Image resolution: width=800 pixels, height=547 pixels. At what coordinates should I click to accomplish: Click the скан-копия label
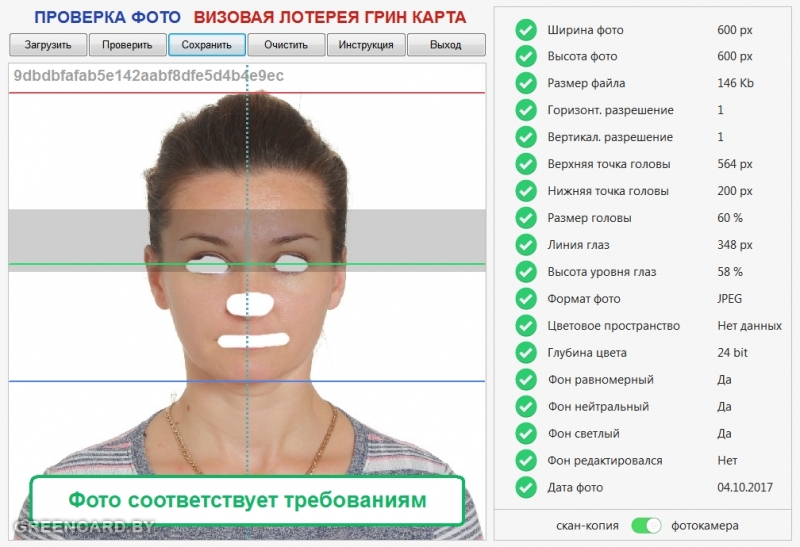click(x=587, y=525)
